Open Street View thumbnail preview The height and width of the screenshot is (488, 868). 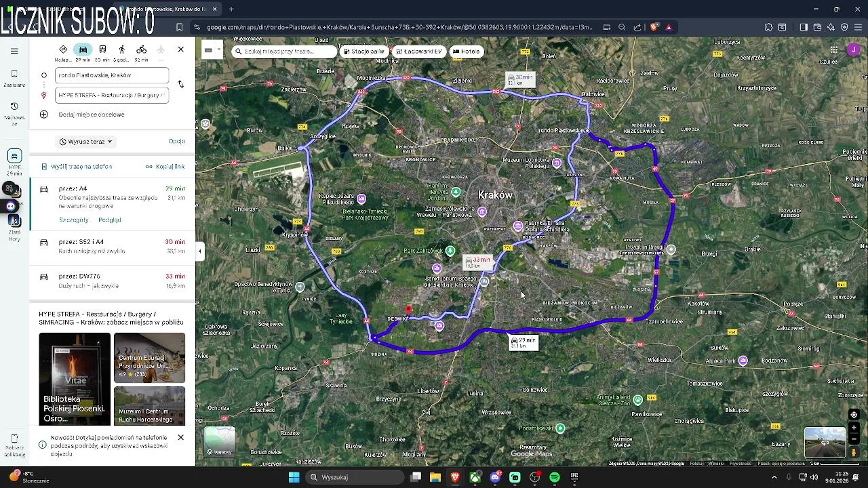point(825,442)
